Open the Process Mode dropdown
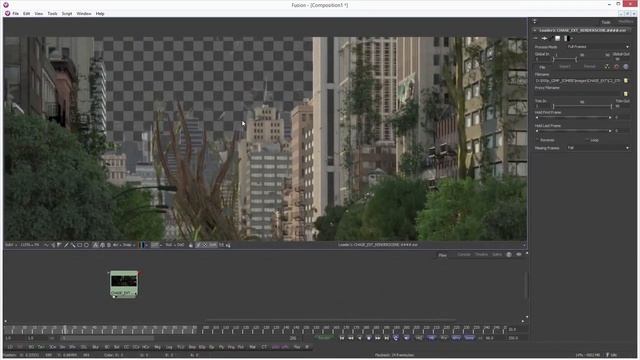Viewport: 640px width, 360px height. [x=598, y=47]
